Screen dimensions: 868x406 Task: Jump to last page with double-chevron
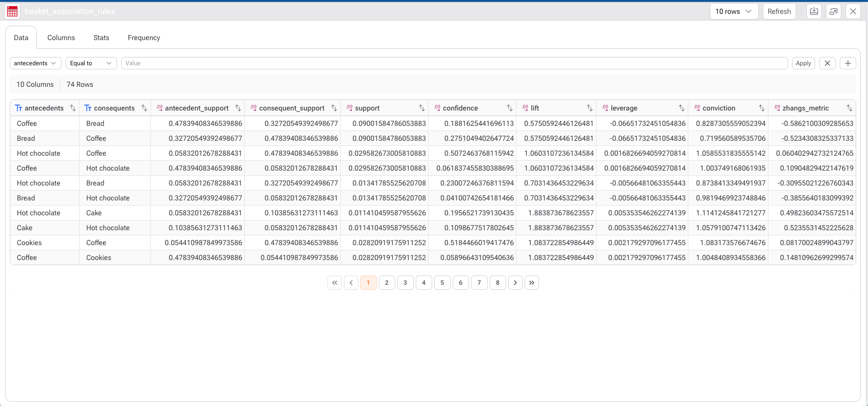(x=532, y=283)
